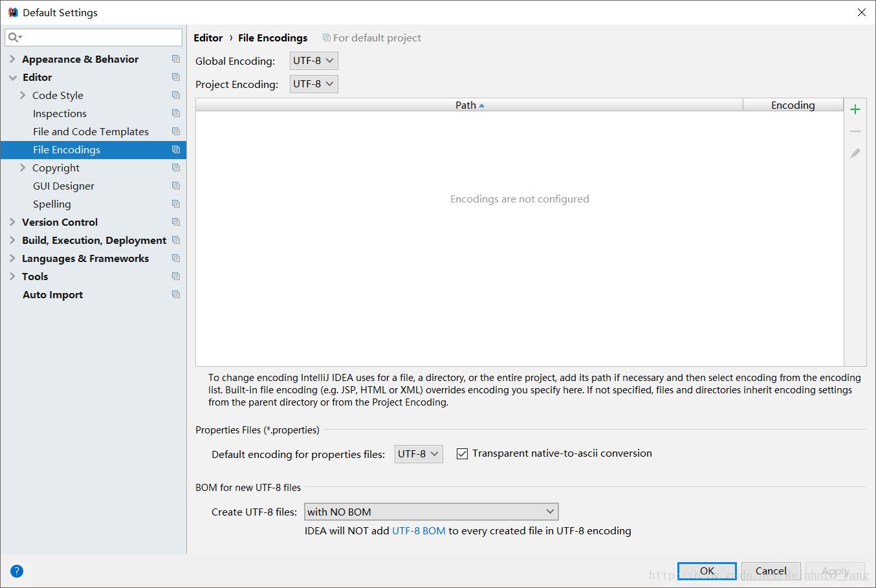Click project-level icon beside File Encodings

pyautogui.click(x=176, y=149)
